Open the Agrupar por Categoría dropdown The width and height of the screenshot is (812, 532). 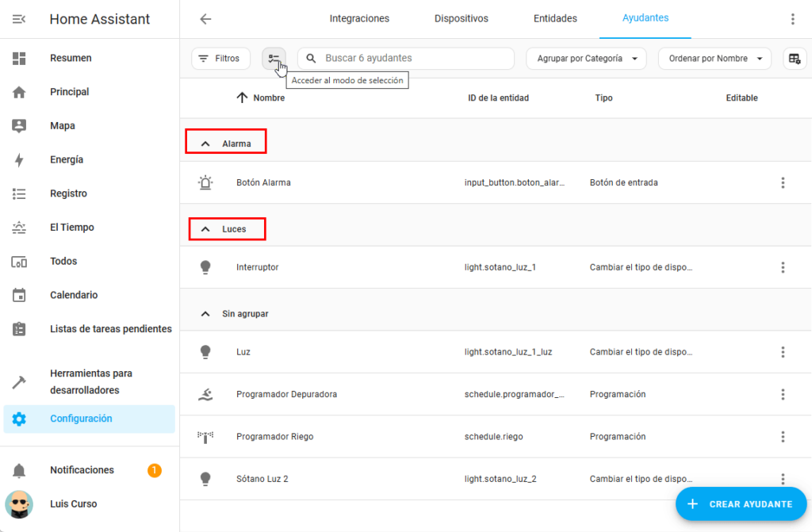click(x=586, y=59)
